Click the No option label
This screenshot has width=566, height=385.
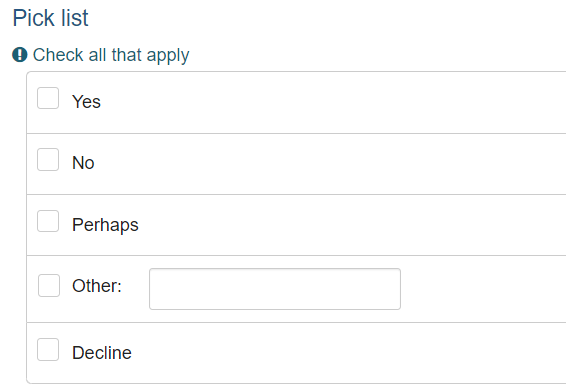pos(83,163)
